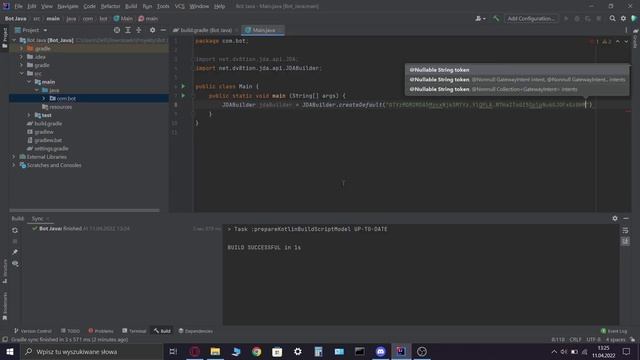Image resolution: width=640 pixels, height=360 pixels.
Task: Click the Gradle reload sync icon in Build panel
Action: (15, 230)
